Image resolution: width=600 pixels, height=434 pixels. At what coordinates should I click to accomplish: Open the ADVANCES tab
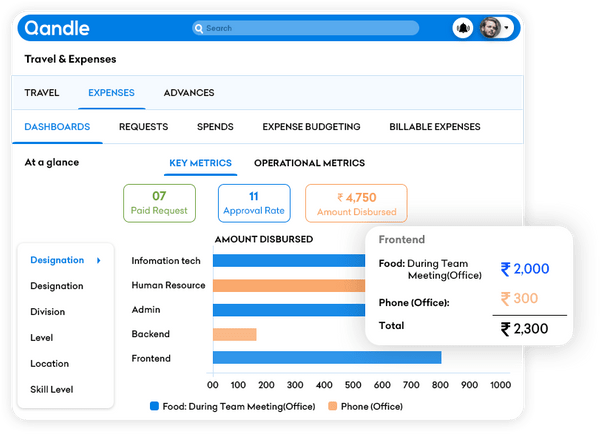click(x=188, y=93)
